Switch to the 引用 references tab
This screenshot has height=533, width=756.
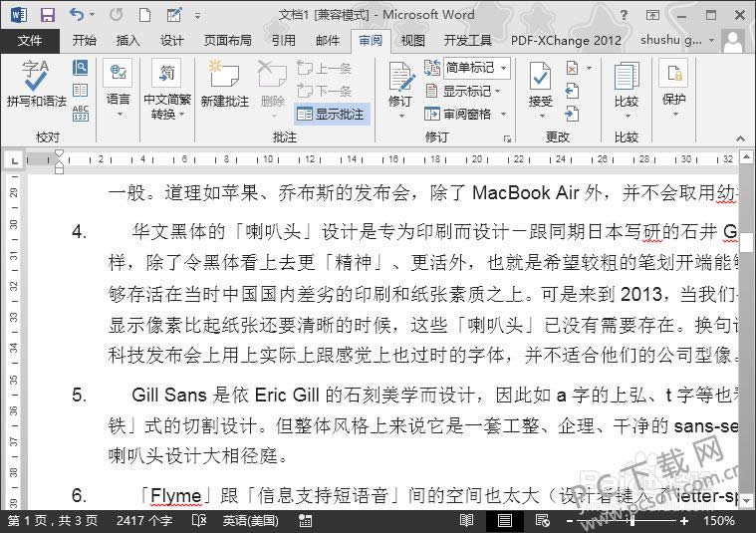pyautogui.click(x=284, y=41)
